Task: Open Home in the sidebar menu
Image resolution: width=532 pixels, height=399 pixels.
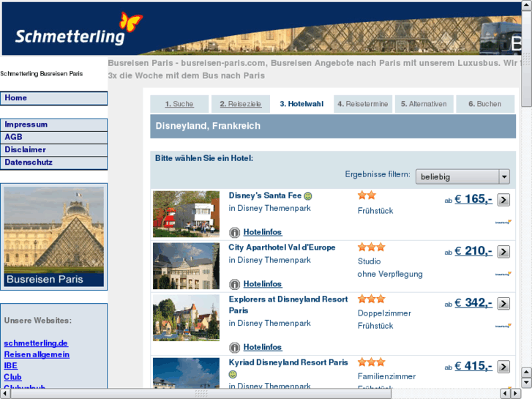Action: [53, 98]
